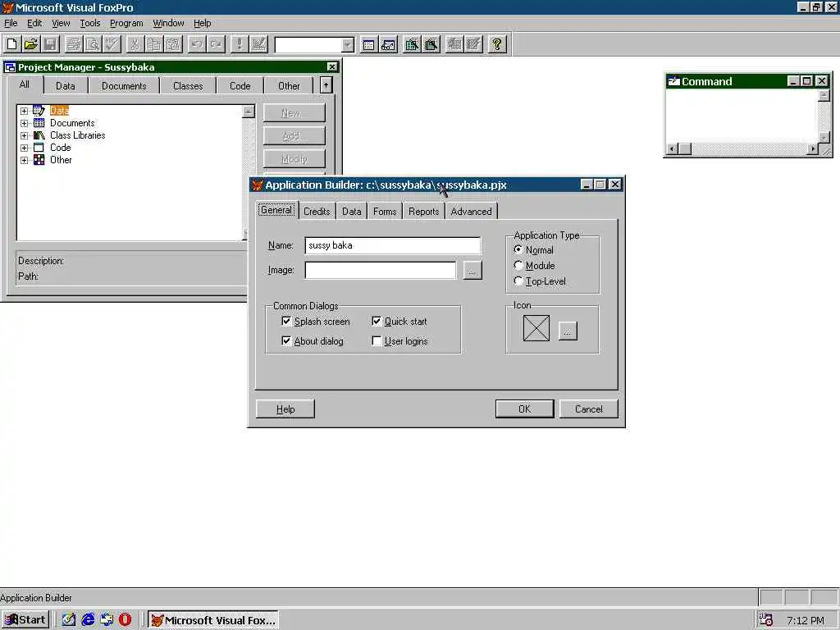Click the Save diskette toolbar icon
Screen dimensions: 840x630
click(x=50, y=44)
